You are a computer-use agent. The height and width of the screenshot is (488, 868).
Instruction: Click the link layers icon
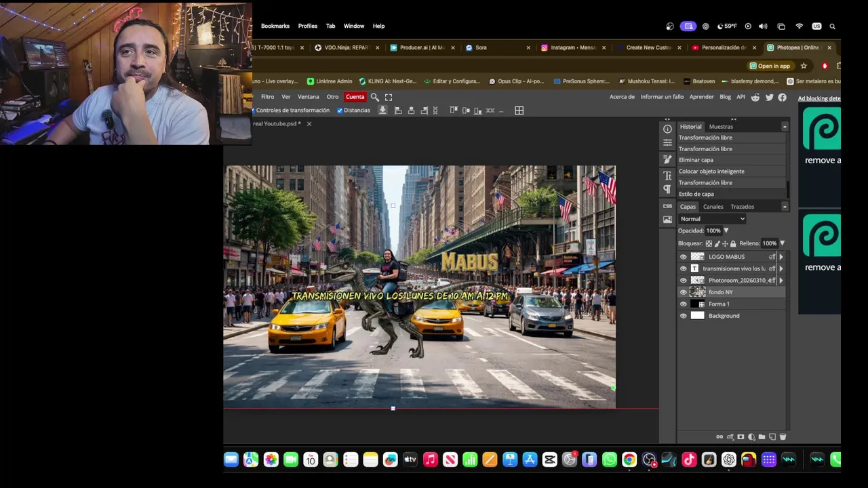719,437
